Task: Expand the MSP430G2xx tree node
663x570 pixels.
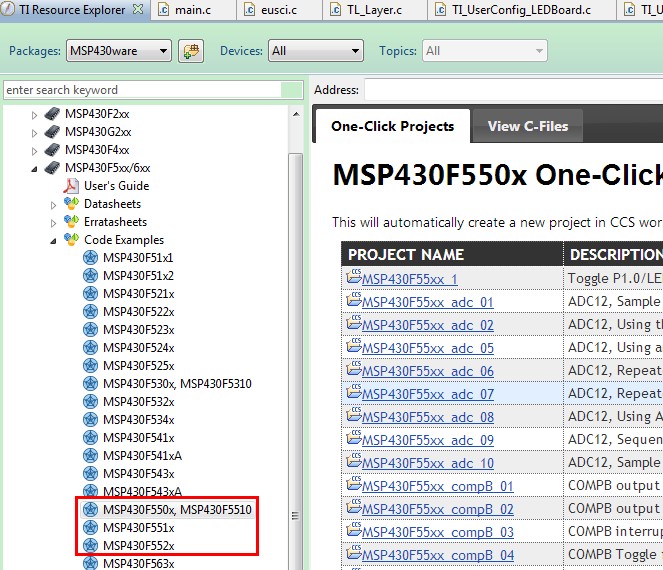Action: coord(34,133)
